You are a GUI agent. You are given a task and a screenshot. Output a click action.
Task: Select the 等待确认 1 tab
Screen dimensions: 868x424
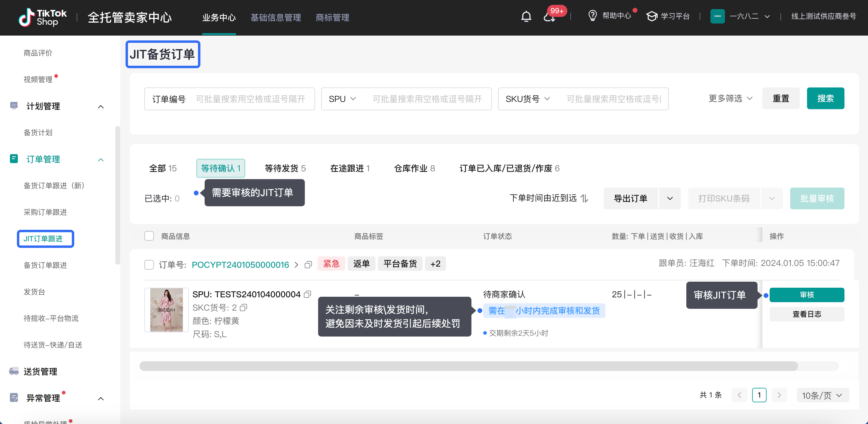pyautogui.click(x=221, y=168)
